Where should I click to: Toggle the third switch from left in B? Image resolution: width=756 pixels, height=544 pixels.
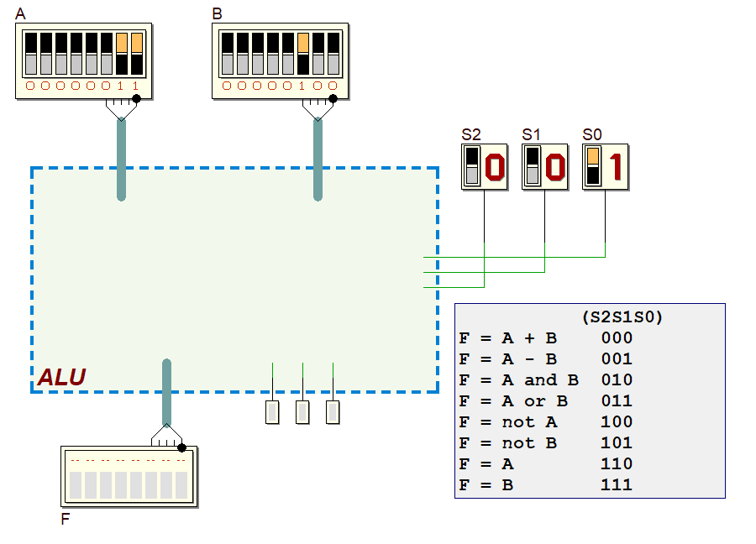pyautogui.click(x=258, y=54)
